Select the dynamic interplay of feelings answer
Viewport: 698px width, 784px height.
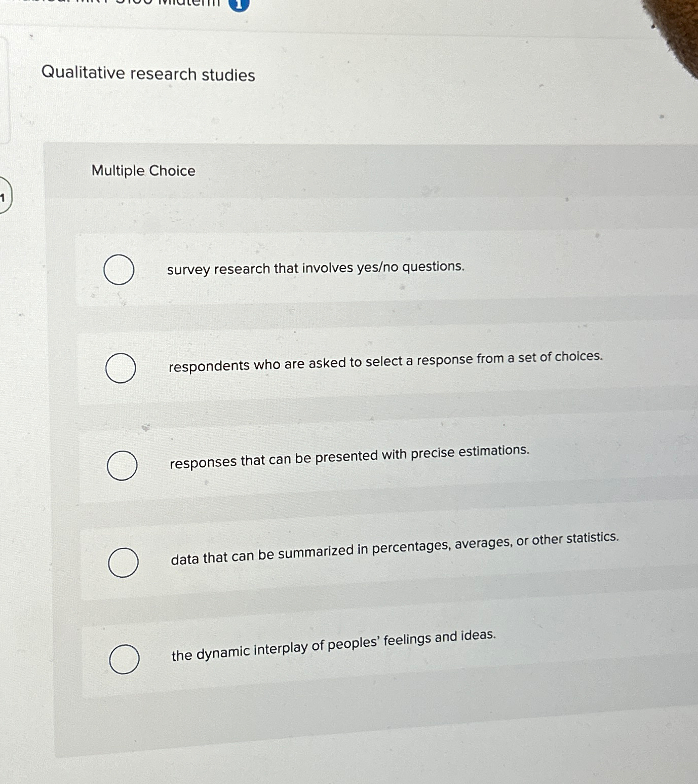pyautogui.click(x=125, y=658)
